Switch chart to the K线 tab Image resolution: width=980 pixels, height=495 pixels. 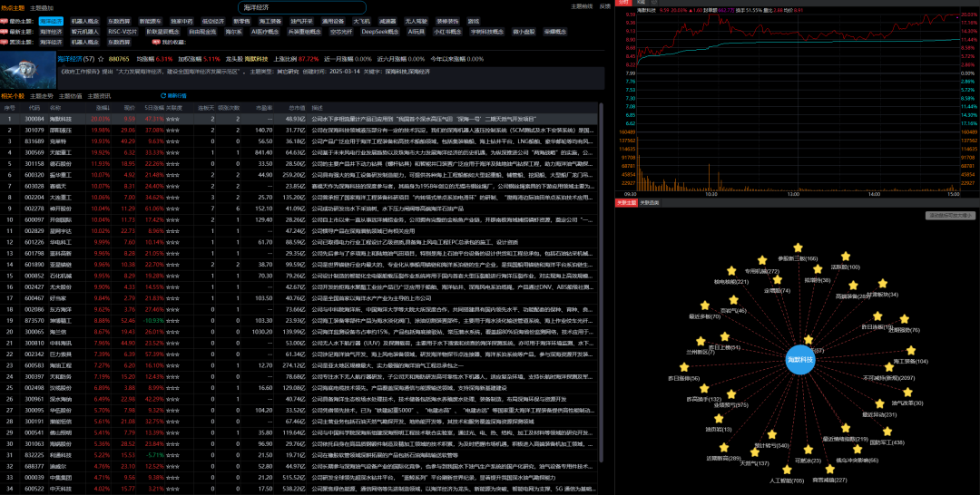(641, 3)
